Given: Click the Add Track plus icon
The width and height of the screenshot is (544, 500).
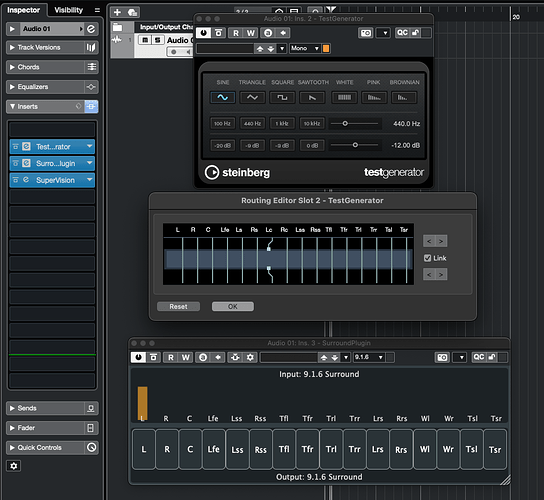Looking at the screenshot, I should [117, 12].
